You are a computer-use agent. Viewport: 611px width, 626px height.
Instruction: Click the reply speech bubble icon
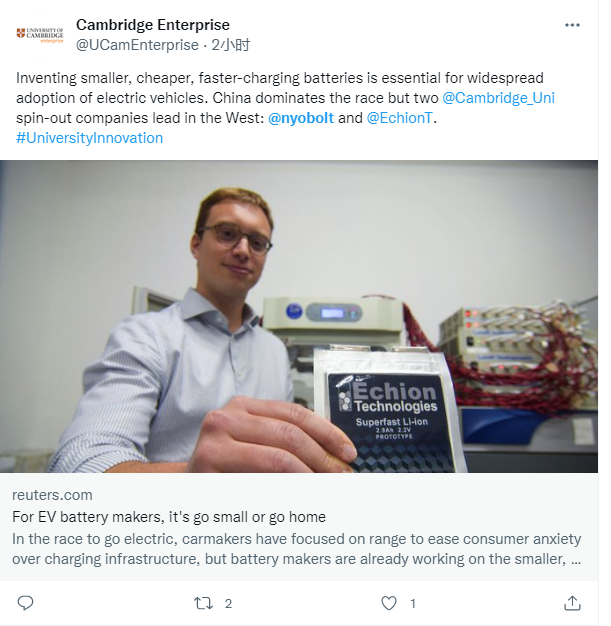click(26, 603)
